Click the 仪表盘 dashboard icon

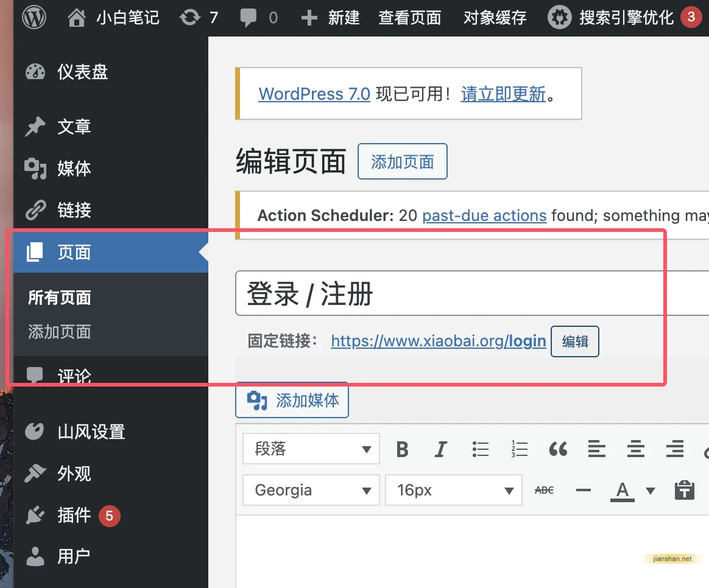click(35, 72)
